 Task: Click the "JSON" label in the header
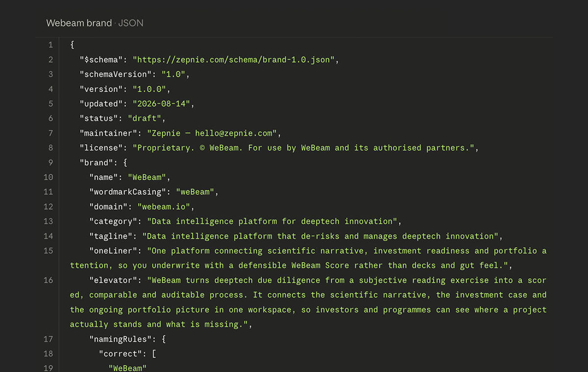[131, 23]
